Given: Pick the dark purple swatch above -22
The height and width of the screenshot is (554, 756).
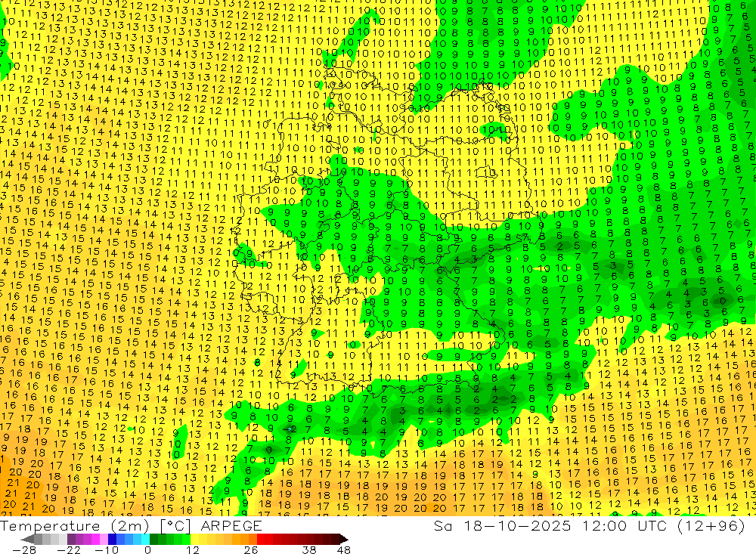Looking at the screenshot, I should pyautogui.click(x=71, y=539).
